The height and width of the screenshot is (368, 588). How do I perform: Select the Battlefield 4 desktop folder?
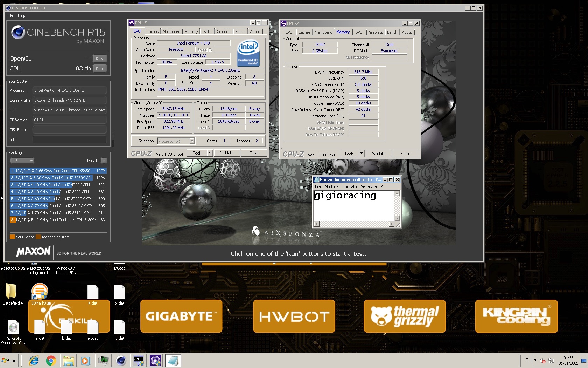click(x=13, y=294)
